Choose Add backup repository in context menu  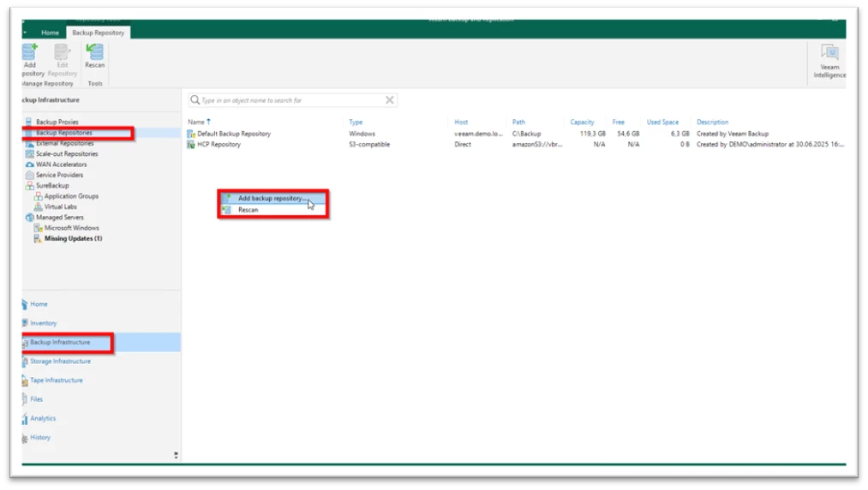[x=273, y=198]
